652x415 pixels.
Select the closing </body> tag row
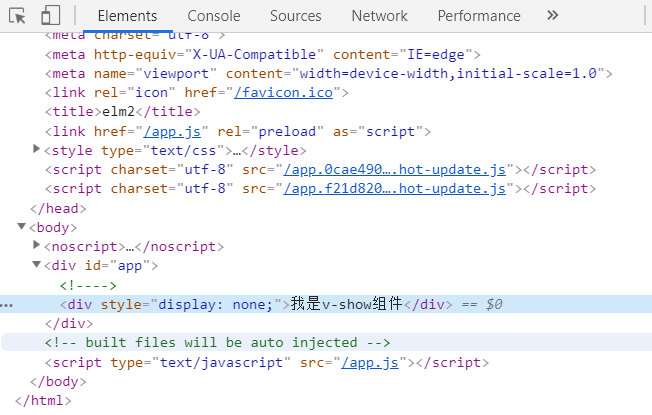[58, 382]
